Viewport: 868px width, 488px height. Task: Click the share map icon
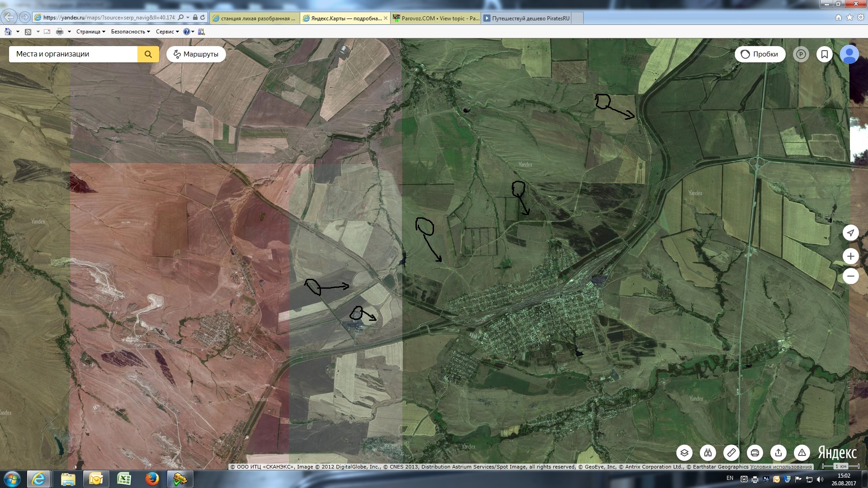778,452
